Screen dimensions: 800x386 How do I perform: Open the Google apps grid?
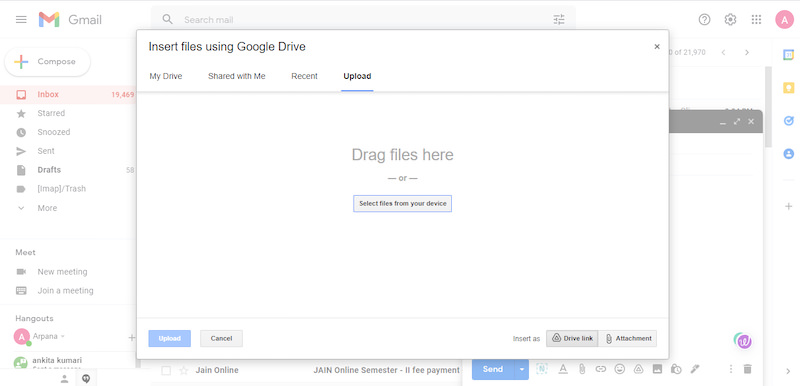tap(756, 19)
